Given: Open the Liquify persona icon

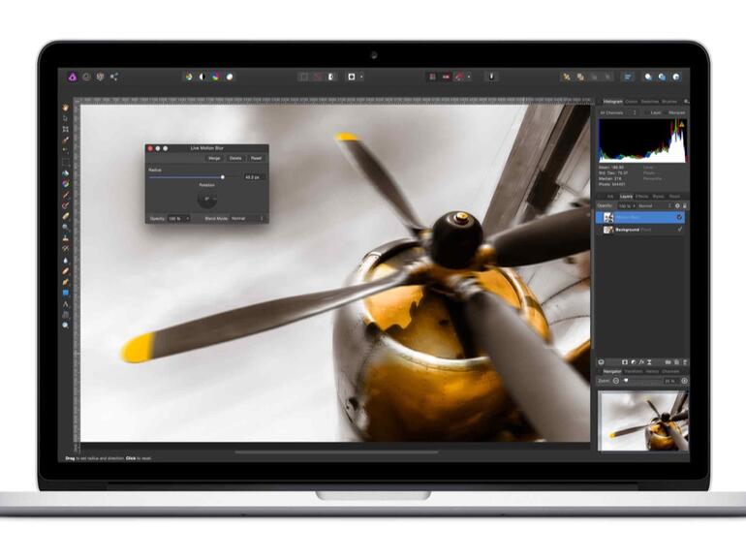Looking at the screenshot, I should coord(86,77).
